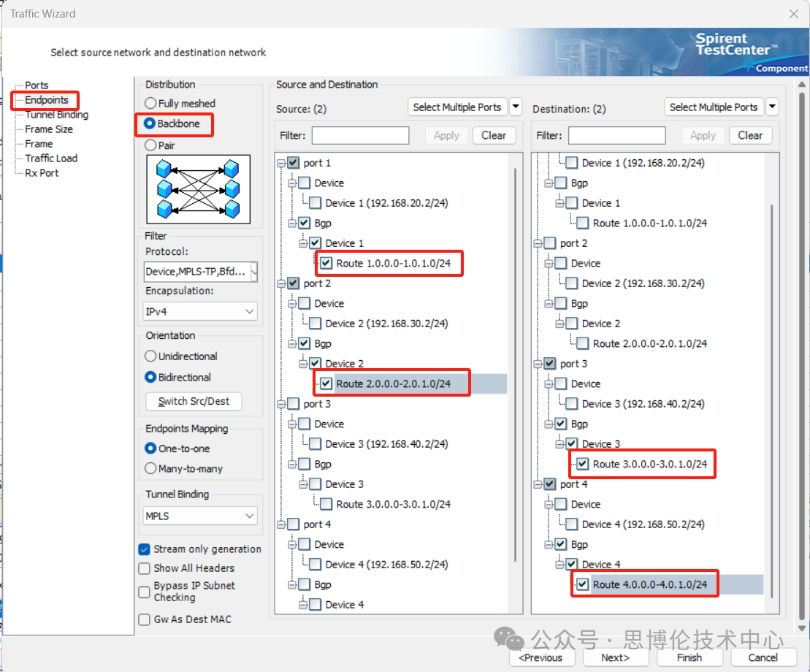The height and width of the screenshot is (672, 810).
Task: Click the Source filter text field
Action: [x=360, y=136]
